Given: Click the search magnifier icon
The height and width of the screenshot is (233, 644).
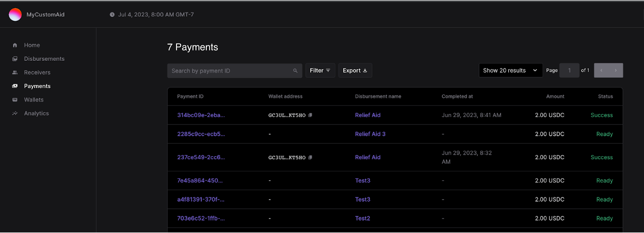Looking at the screenshot, I should click(x=295, y=71).
